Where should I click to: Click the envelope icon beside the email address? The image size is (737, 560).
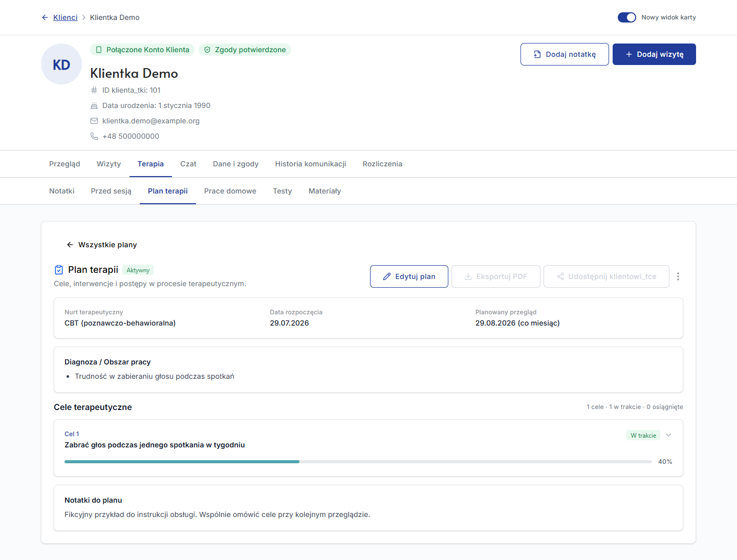(94, 121)
